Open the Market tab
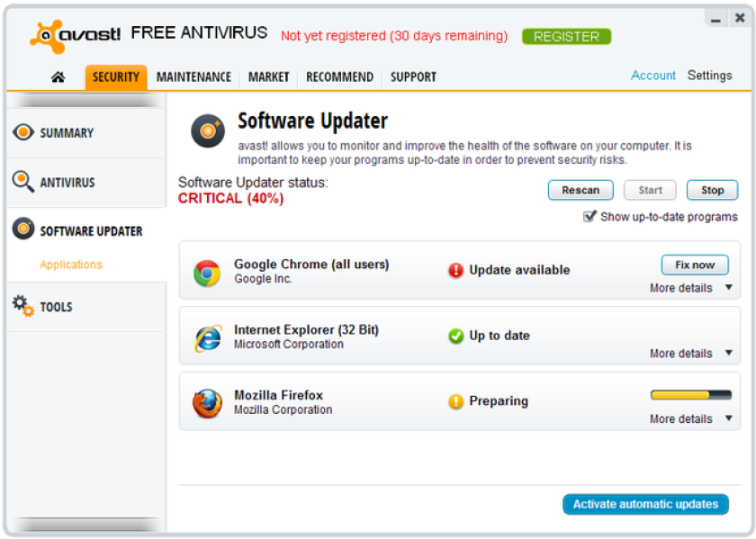Image resolution: width=756 pixels, height=539 pixels. [x=268, y=77]
